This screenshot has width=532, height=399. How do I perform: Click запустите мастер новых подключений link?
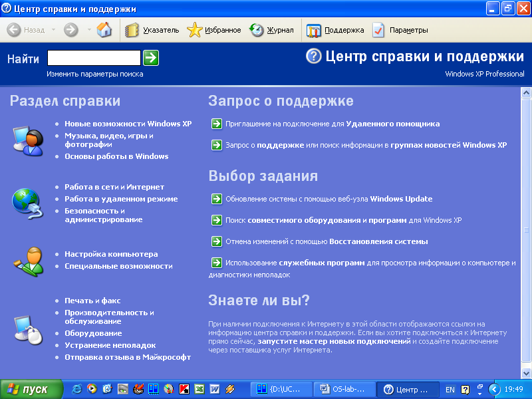pyautogui.click(x=334, y=341)
